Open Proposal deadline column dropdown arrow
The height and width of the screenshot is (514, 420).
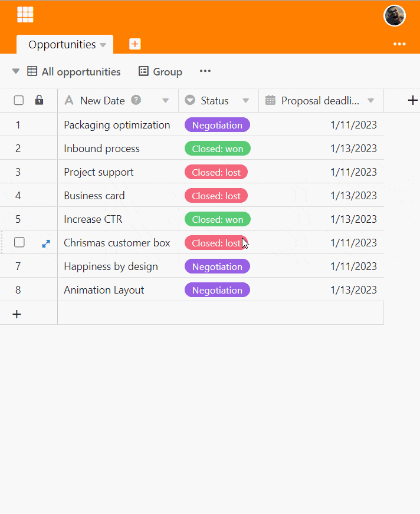point(371,101)
